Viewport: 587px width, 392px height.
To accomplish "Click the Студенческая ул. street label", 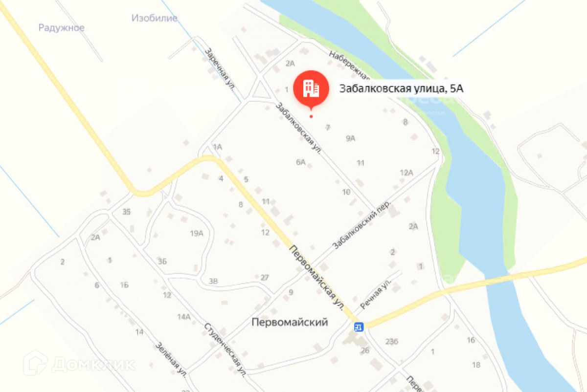I will [225, 350].
